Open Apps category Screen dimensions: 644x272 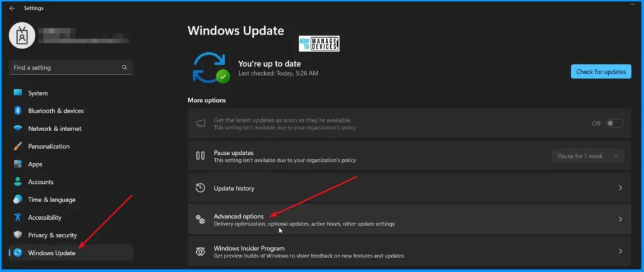(71, 164)
